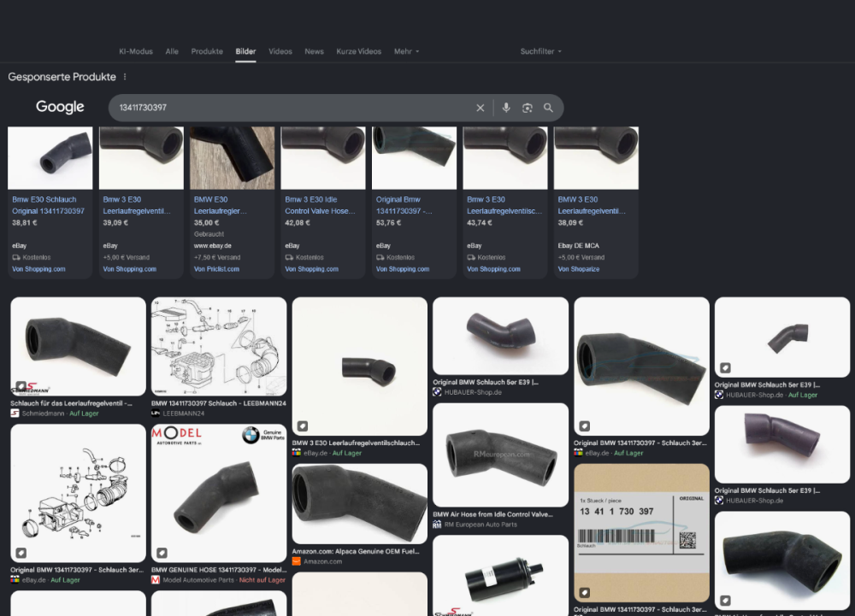855x616 pixels.
Task: Switch to the Kurze Videos tab
Action: pyautogui.click(x=359, y=51)
